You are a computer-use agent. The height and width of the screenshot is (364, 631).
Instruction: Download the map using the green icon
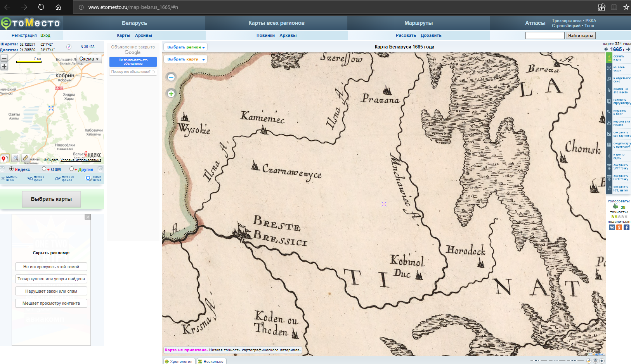[609, 58]
